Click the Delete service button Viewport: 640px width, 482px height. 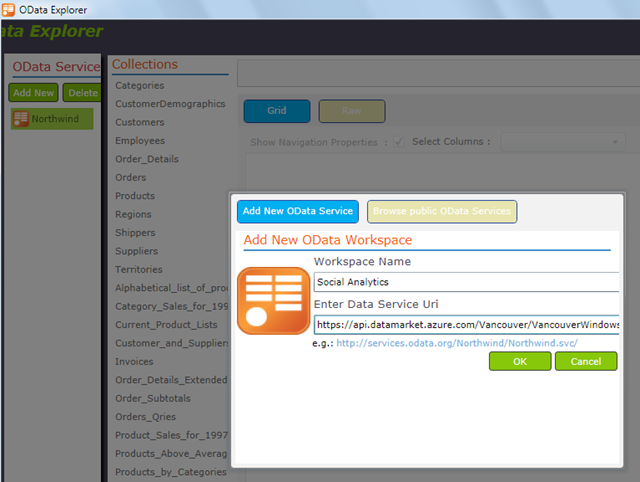point(82,93)
